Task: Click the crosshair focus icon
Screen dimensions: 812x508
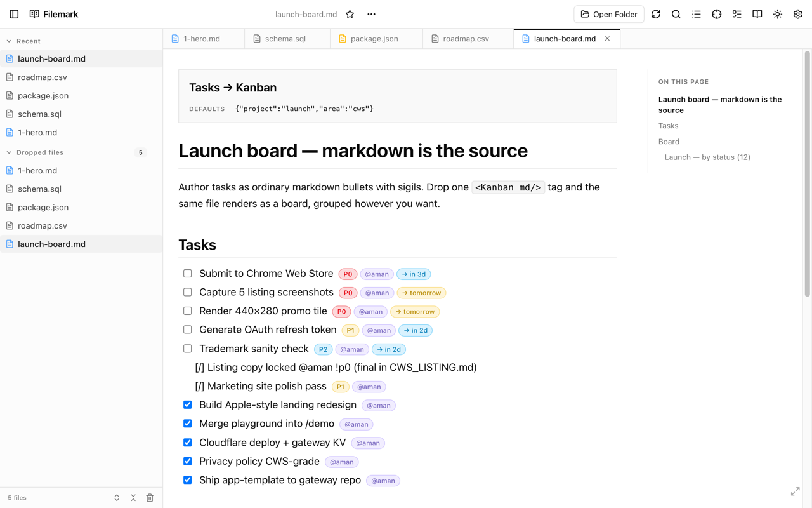Action: tap(717, 14)
